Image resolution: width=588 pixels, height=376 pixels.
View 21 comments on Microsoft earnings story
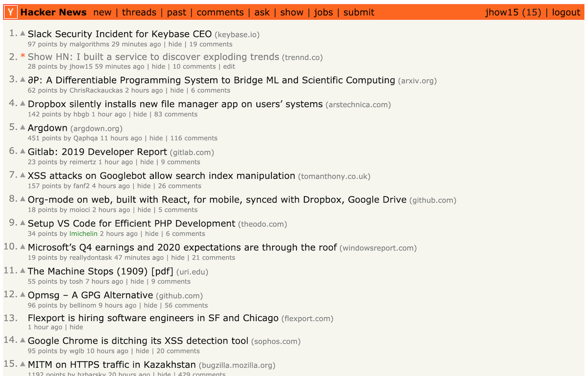[214, 257]
